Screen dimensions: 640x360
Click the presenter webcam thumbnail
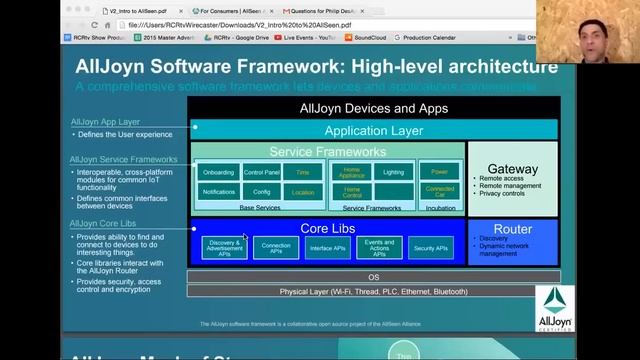(588, 31)
